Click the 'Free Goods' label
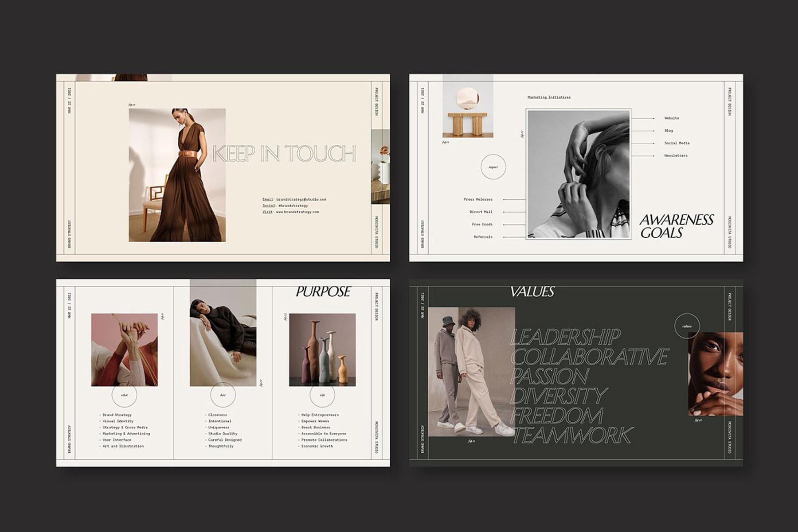Image resolution: width=798 pixels, height=532 pixels. pos(482,224)
